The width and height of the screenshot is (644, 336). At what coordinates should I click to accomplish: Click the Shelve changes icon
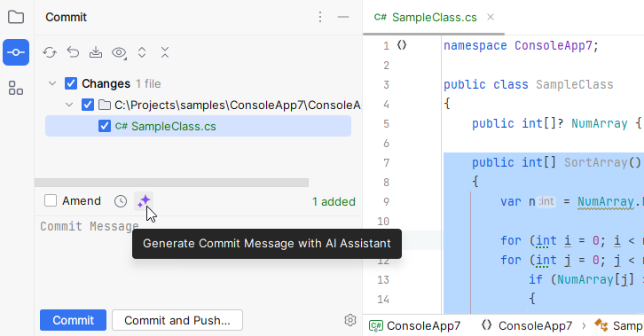[96, 52]
